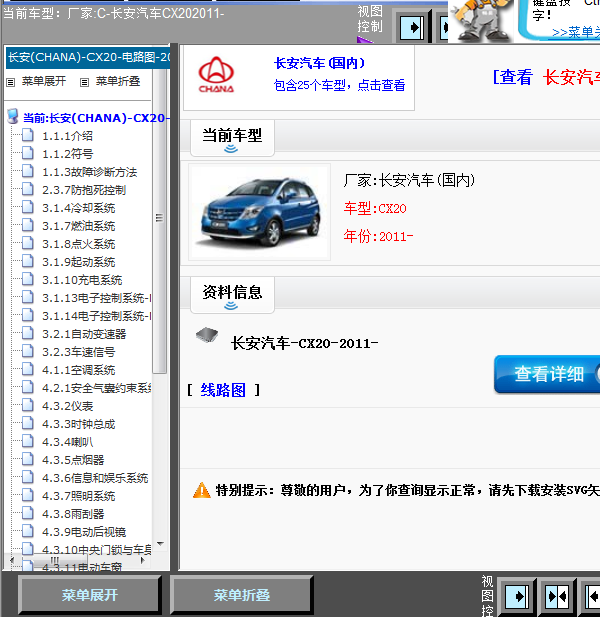The height and width of the screenshot is (617, 600).
Task: Click document icon beside 4.3.4喇叭
Action: coord(28,440)
